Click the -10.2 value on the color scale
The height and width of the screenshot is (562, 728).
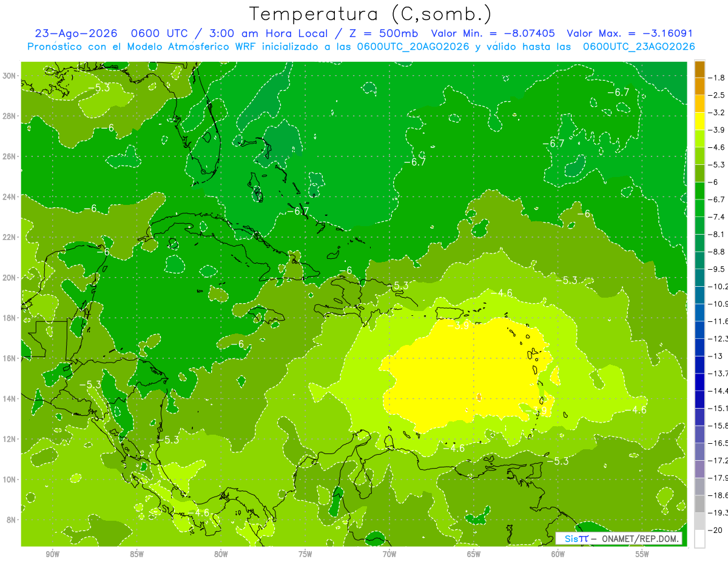(x=719, y=287)
